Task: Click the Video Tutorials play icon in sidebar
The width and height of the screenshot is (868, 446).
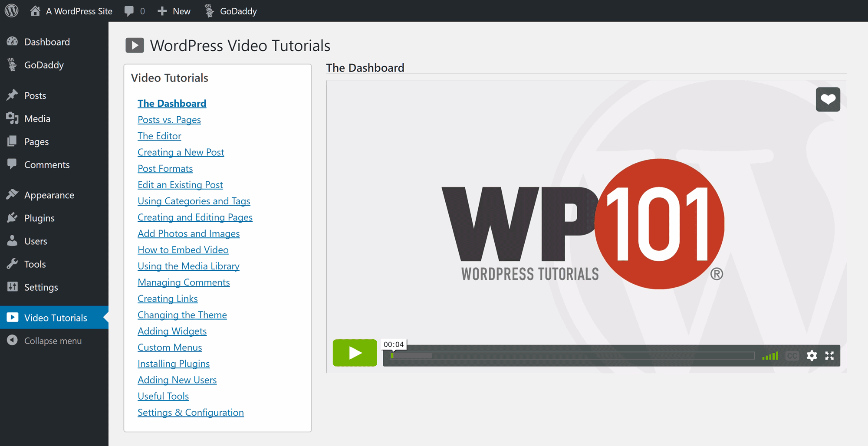Action: [13, 318]
